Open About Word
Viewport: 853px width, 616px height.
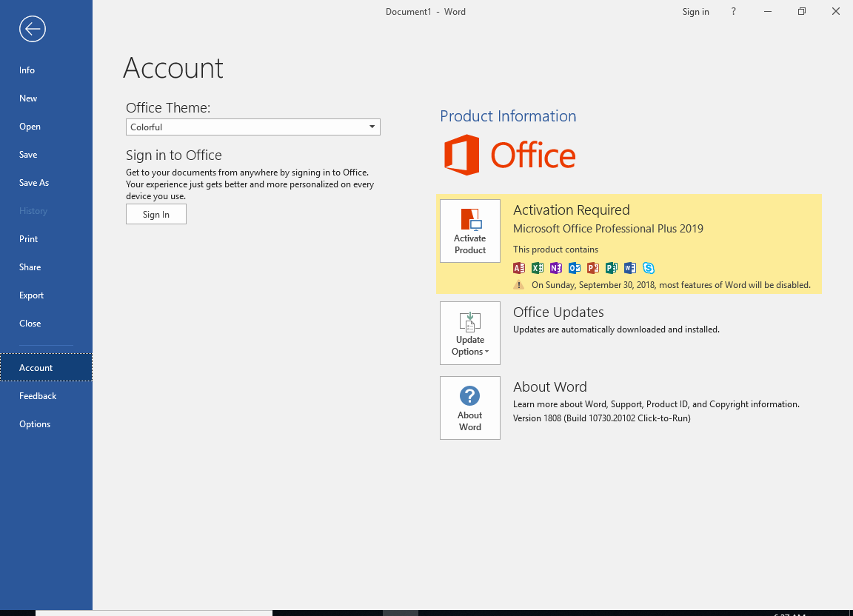(x=470, y=408)
